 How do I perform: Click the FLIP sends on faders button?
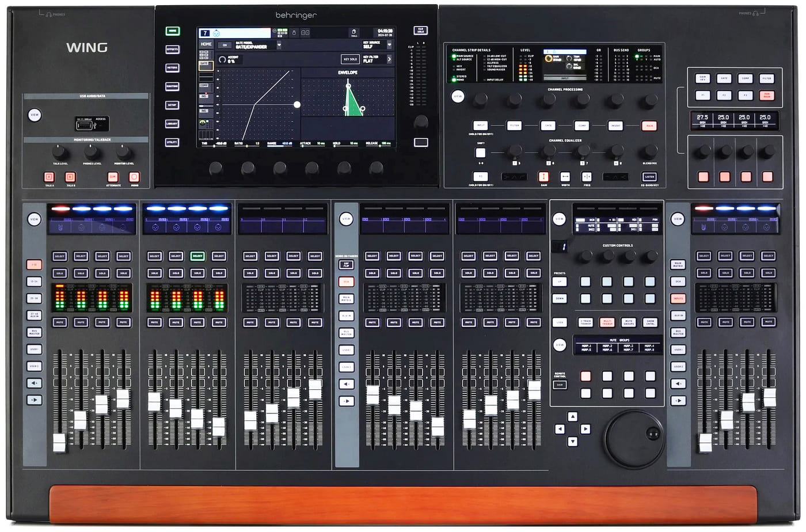point(346,265)
